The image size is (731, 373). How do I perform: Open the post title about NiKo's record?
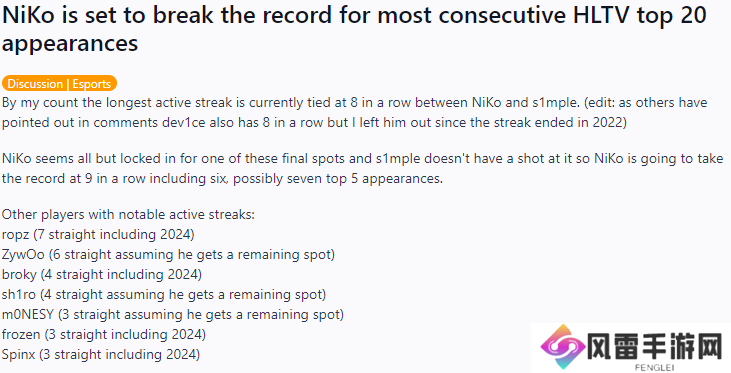pos(354,29)
